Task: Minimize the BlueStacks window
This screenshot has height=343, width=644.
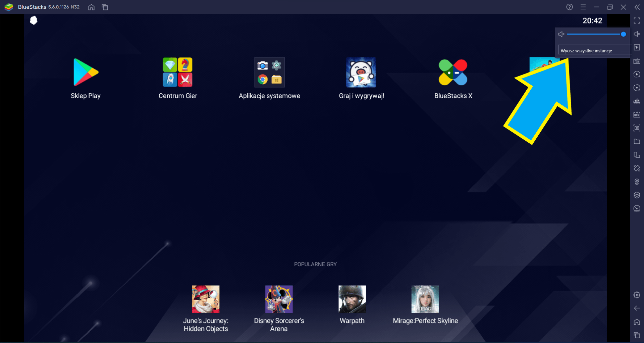Action: tap(596, 7)
